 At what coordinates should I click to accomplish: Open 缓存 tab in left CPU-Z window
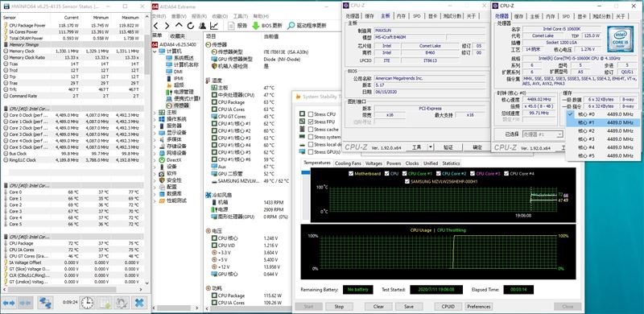click(x=369, y=16)
